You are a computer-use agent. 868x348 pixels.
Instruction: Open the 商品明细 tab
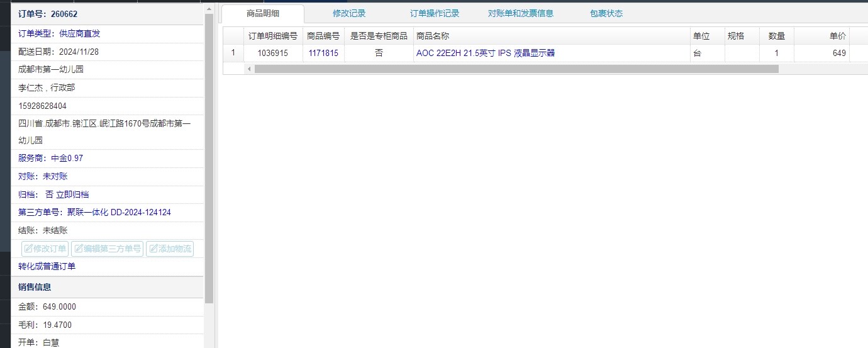click(263, 13)
